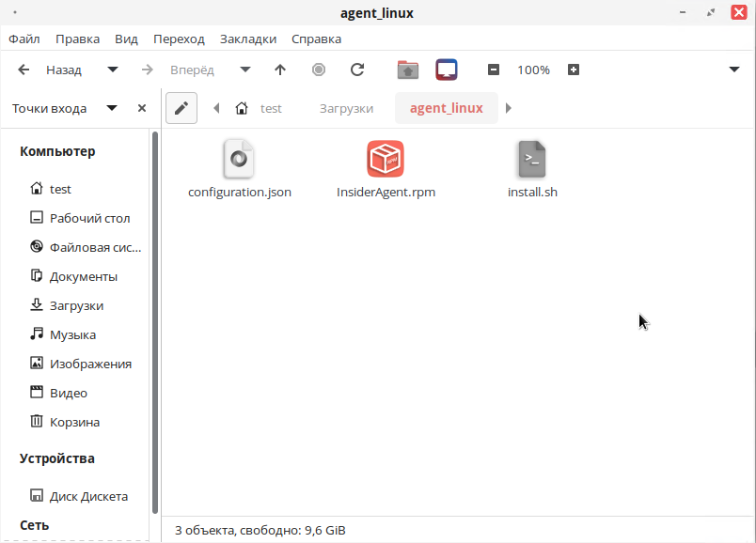Open the Переход menu
Viewport: 756px width, 543px height.
[x=179, y=39]
